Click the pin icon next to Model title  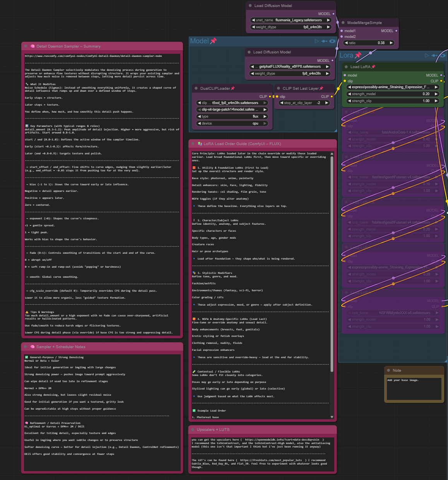point(213,41)
